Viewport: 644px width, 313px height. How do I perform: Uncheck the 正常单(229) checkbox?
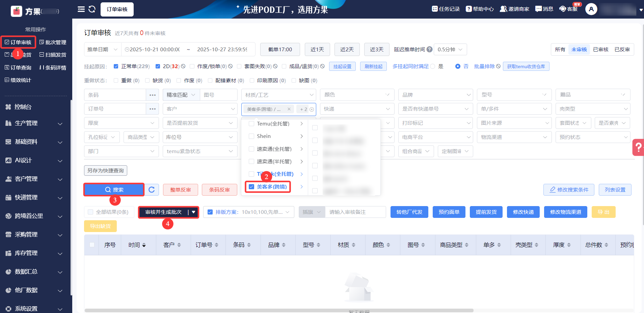(x=116, y=66)
